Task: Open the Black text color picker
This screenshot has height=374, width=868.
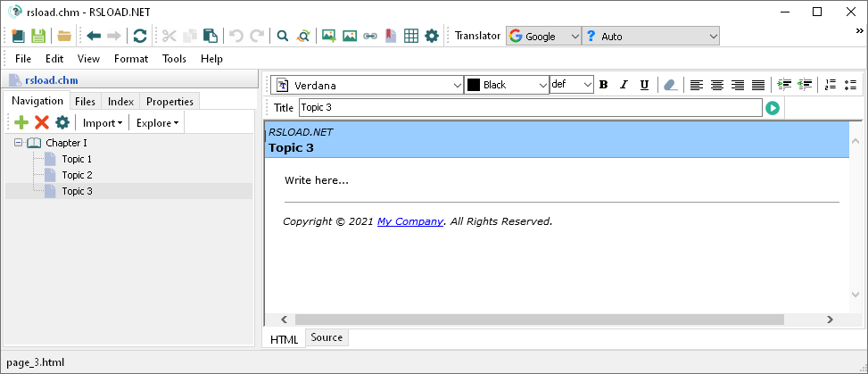Action: coord(507,85)
